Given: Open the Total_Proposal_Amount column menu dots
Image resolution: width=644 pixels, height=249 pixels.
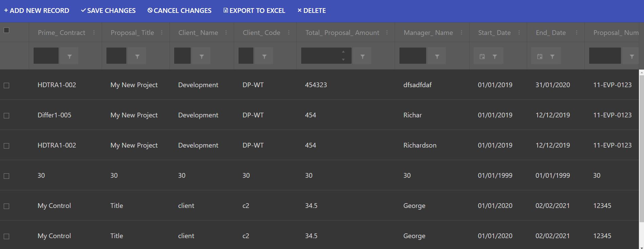Looking at the screenshot, I should [387, 33].
